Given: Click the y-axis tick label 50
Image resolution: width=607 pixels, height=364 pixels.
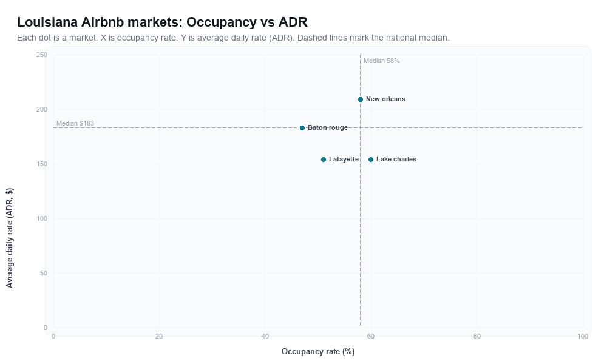Looking at the screenshot, I should pyautogui.click(x=44, y=273).
